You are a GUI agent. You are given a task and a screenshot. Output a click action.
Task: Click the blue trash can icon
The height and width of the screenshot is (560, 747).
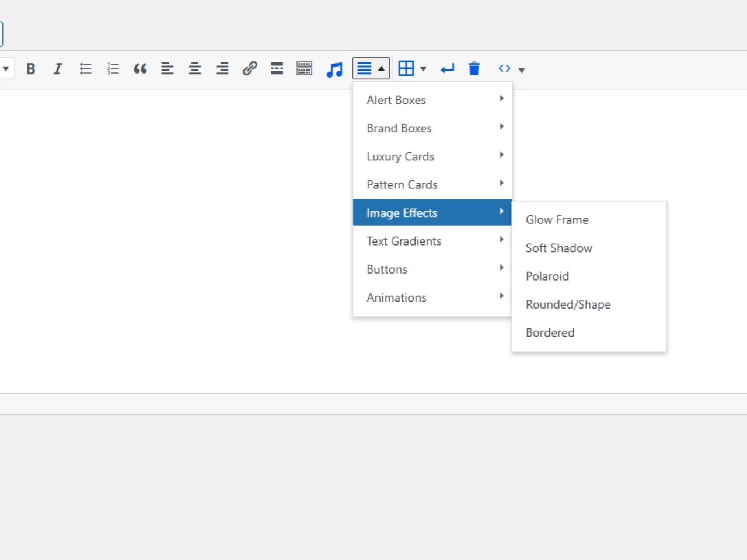[474, 69]
